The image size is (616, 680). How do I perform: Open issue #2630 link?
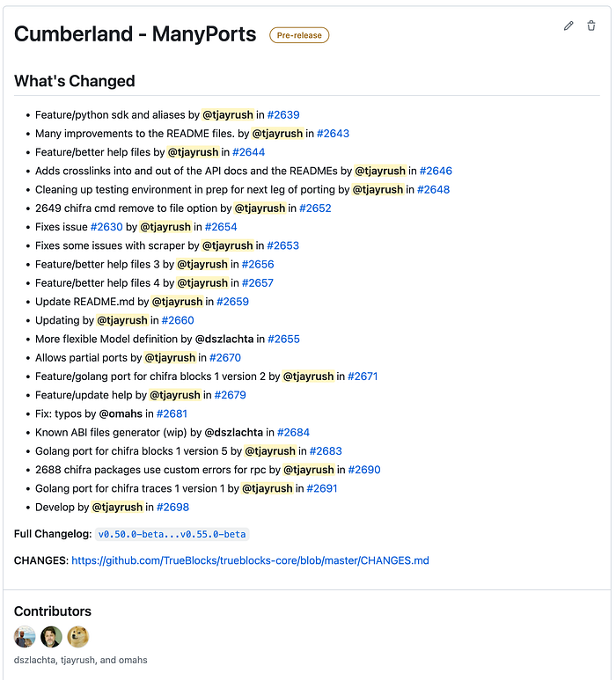tap(106, 227)
